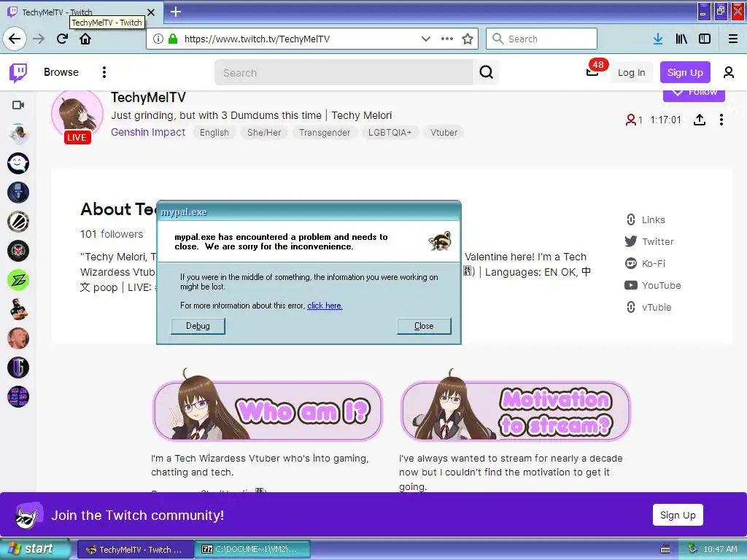Open the green Z channel avatar in sidebar
Screen dimensions: 747x560
(x=18, y=280)
